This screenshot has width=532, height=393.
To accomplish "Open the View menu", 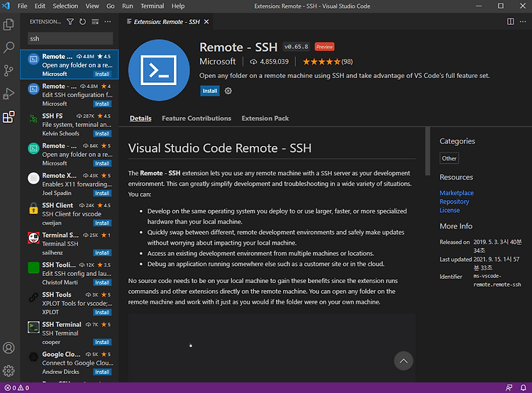I will [92, 6].
